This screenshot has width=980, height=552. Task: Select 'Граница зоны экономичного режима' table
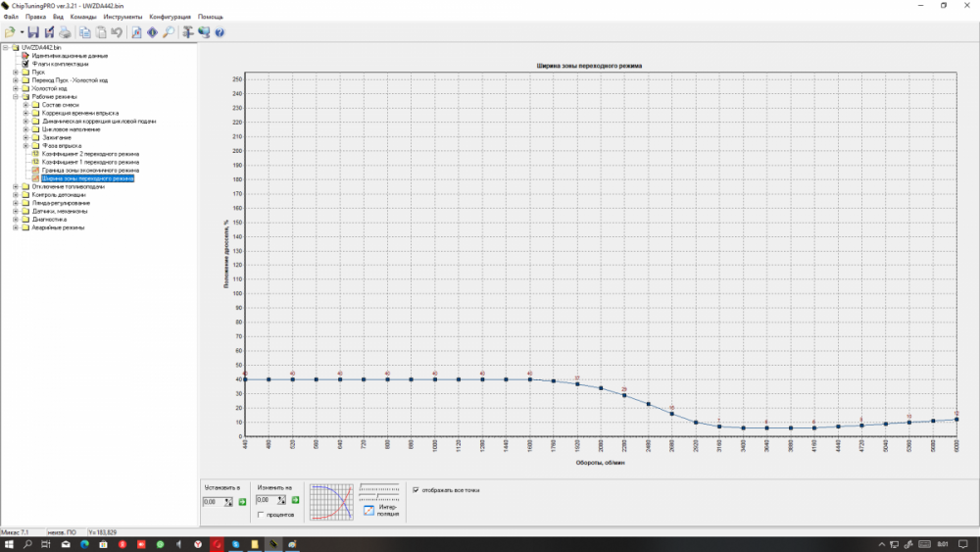[90, 171]
